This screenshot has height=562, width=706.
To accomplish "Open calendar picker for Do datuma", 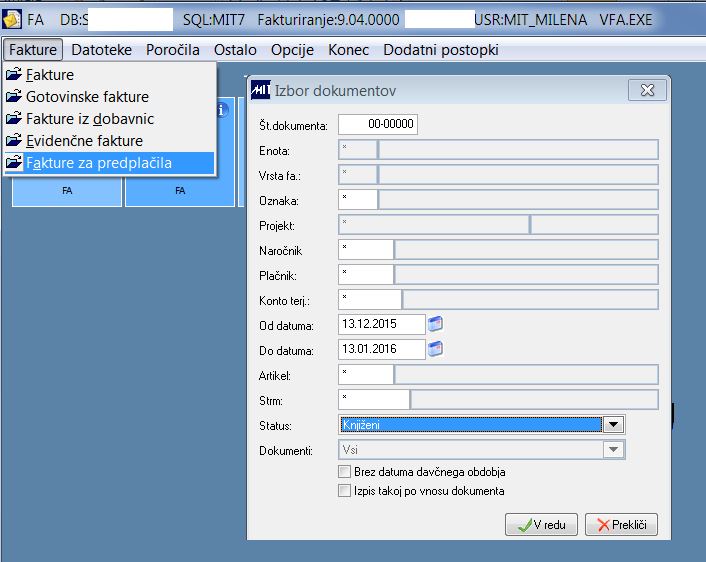I will pos(435,349).
